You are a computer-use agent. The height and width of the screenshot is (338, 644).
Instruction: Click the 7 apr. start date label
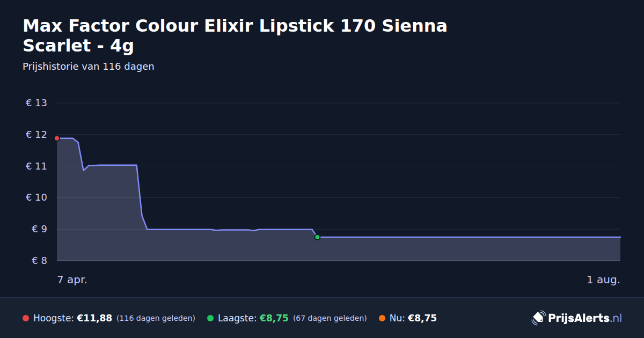pos(72,280)
